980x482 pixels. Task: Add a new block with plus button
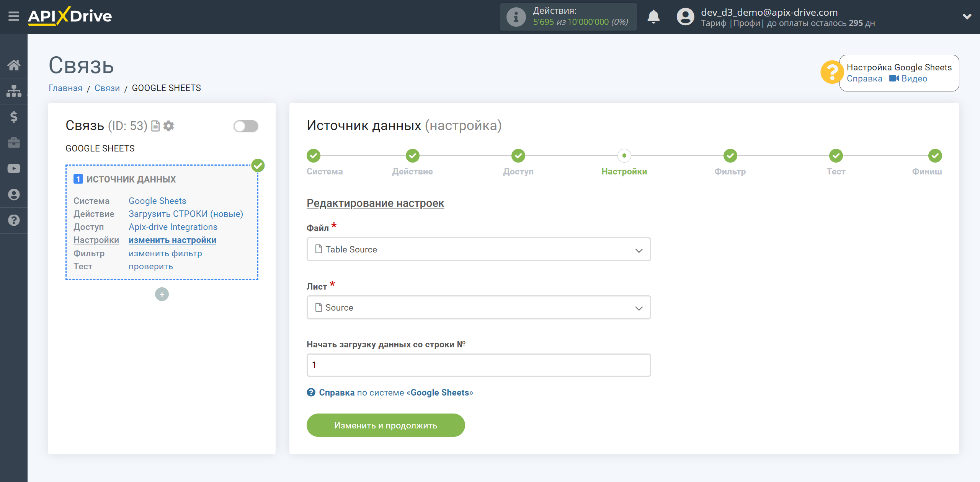click(x=162, y=294)
